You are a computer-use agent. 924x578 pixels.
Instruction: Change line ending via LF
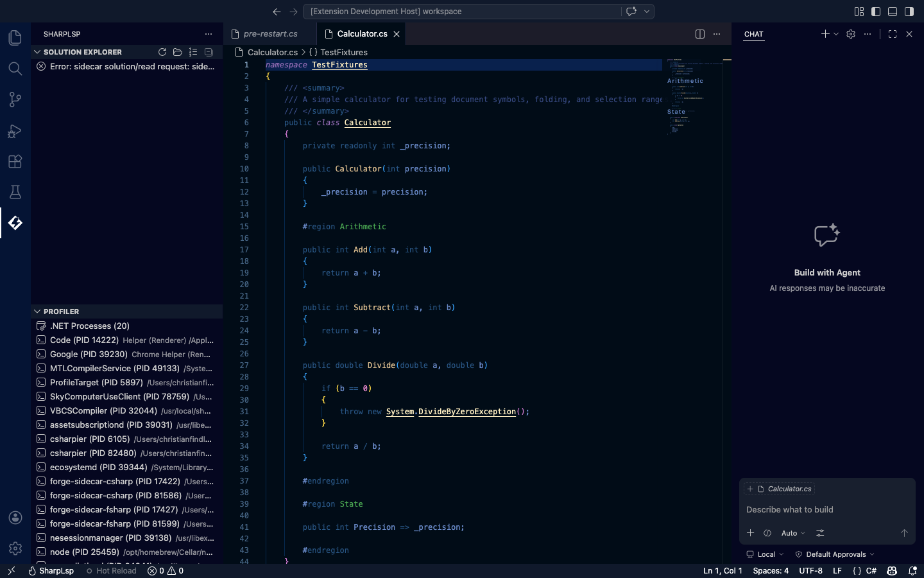pos(837,570)
